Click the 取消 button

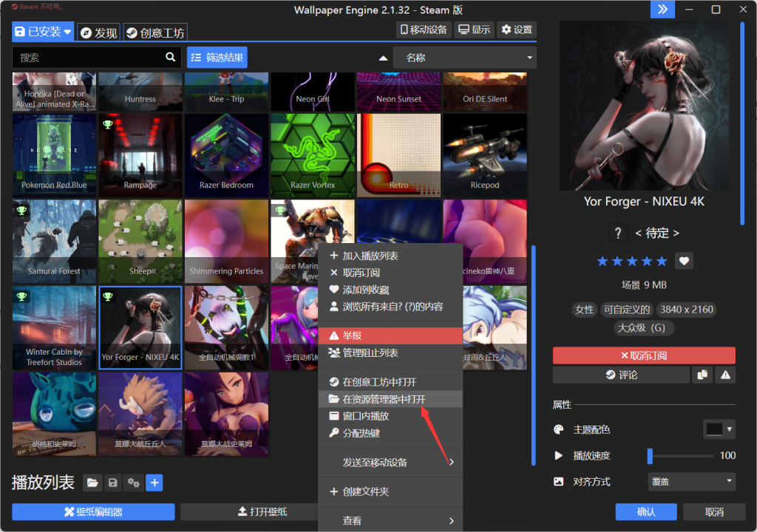click(x=714, y=512)
